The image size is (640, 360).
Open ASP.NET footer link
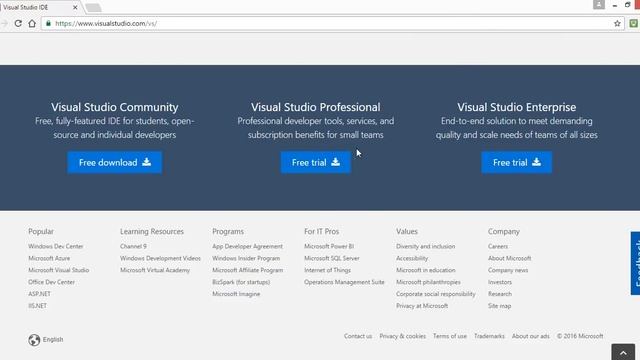coord(39,294)
